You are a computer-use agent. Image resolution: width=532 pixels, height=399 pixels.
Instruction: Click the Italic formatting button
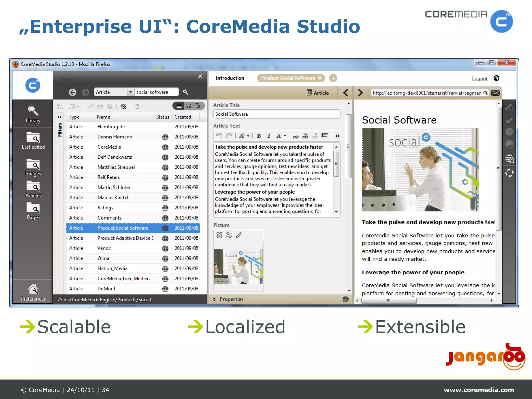[269, 136]
